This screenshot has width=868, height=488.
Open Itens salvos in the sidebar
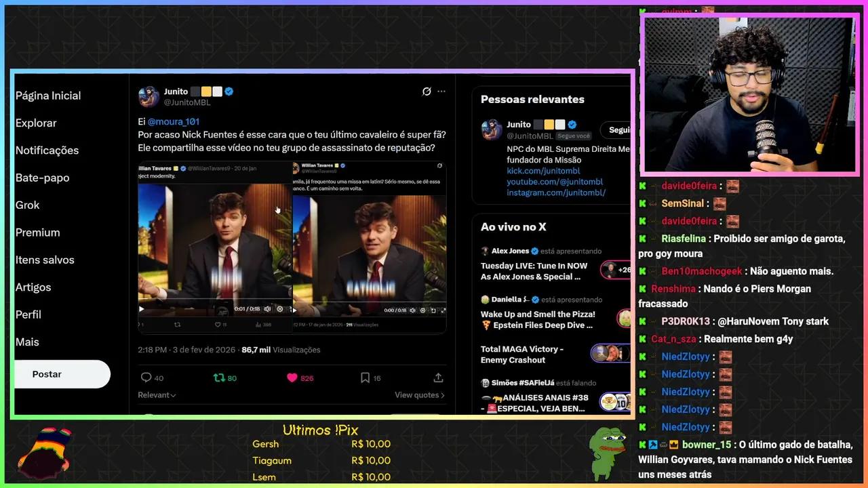[45, 260]
